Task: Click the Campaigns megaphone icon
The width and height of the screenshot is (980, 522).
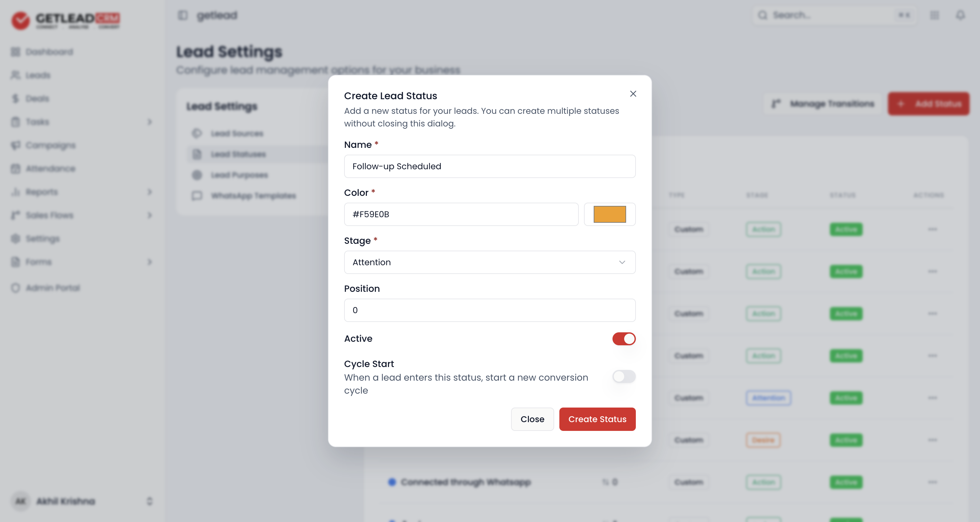Action: coord(15,145)
